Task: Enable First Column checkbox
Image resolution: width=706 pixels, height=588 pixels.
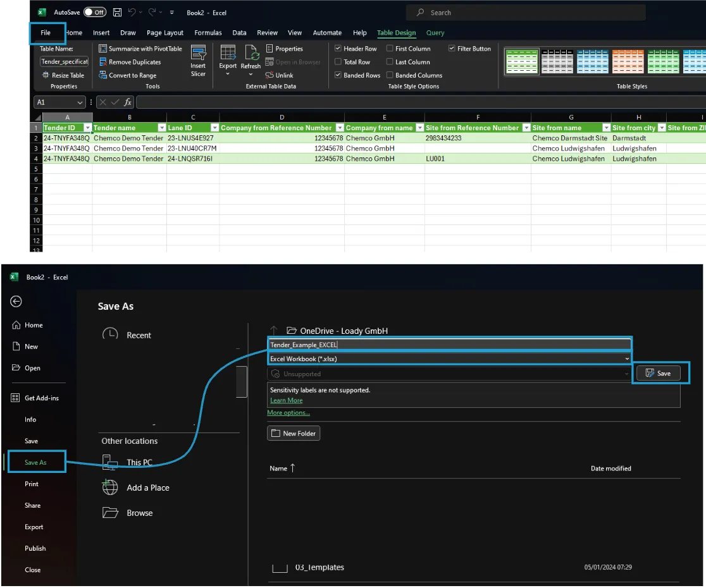Action: point(390,48)
